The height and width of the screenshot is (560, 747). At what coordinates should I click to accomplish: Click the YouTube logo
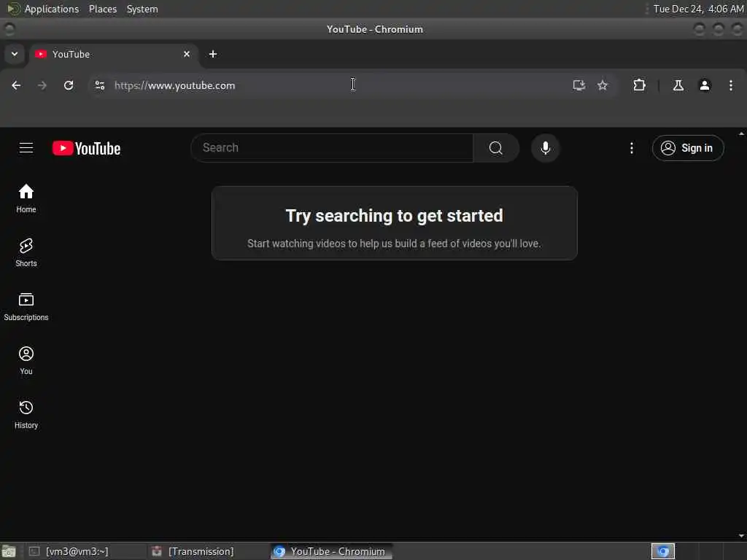click(86, 148)
